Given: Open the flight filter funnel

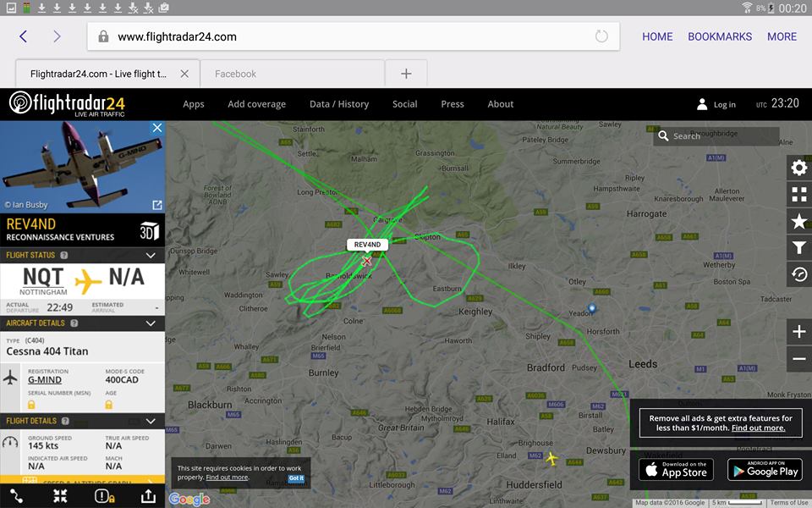Looking at the screenshot, I should (x=798, y=247).
